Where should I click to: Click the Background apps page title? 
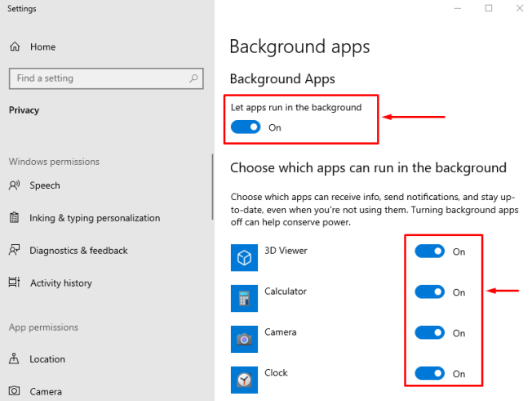299,47
